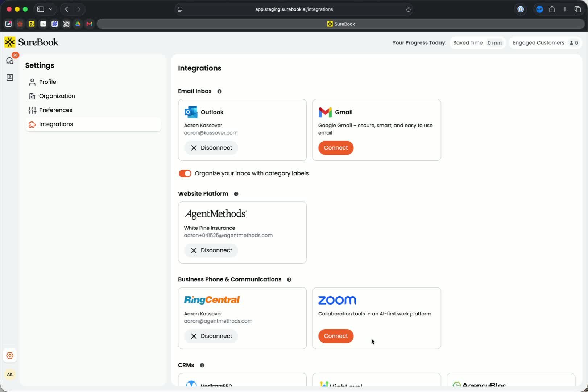The height and width of the screenshot is (392, 588).
Task: Open the conversations inbox icon with badge
Action: tap(10, 60)
